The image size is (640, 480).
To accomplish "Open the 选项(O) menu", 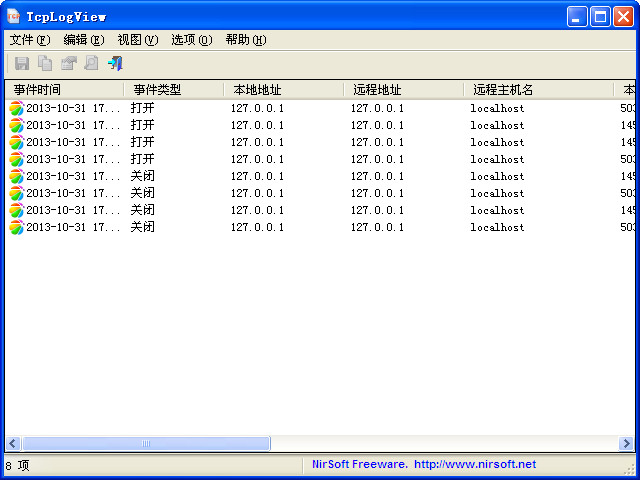I will click(x=191, y=40).
